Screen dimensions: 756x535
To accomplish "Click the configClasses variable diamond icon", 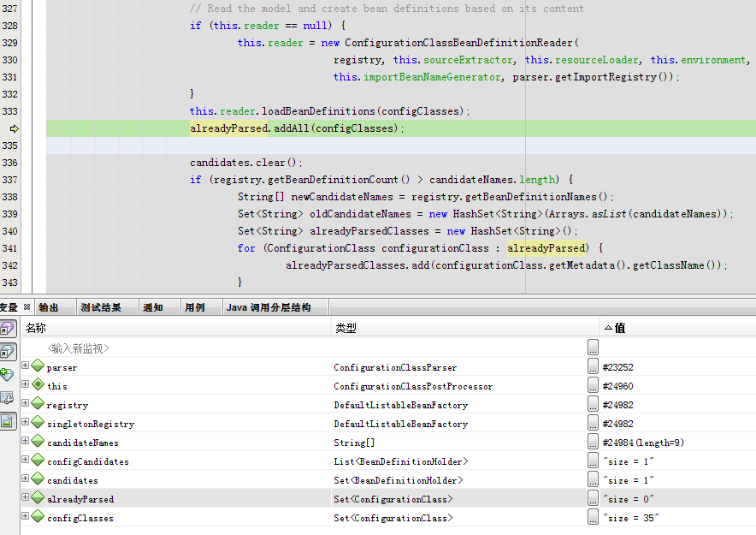I will pyautogui.click(x=38, y=516).
